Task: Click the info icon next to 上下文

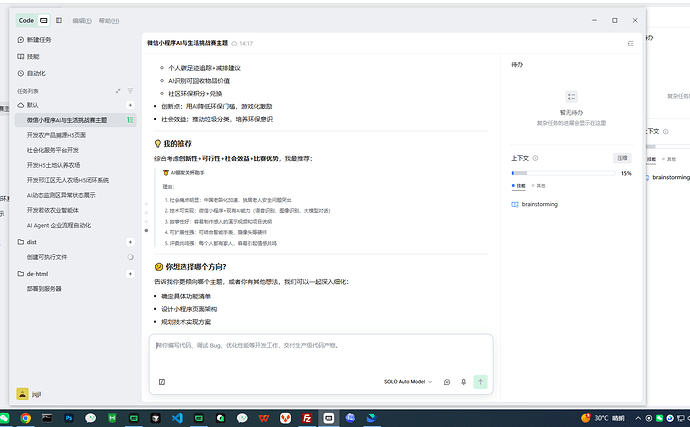Action: [535, 158]
